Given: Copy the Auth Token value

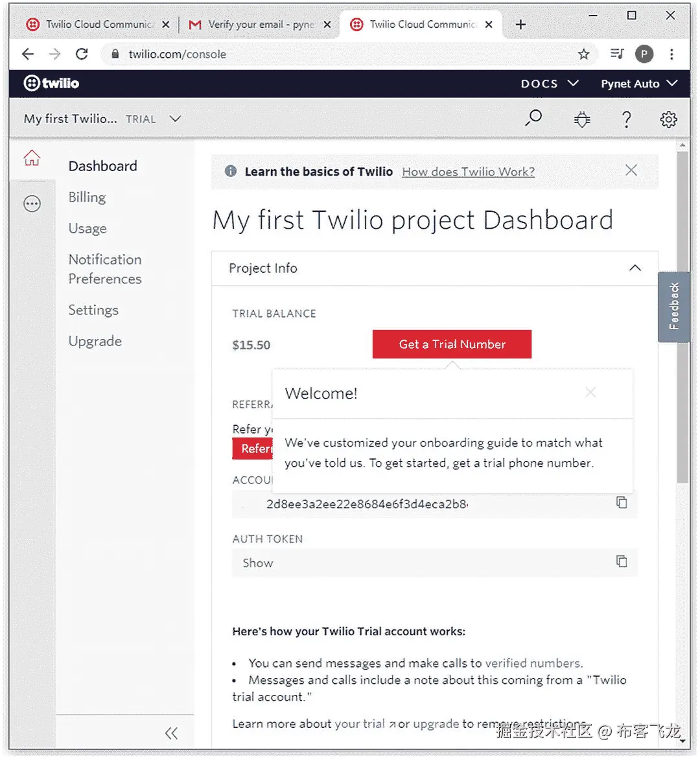Looking at the screenshot, I should click(622, 561).
